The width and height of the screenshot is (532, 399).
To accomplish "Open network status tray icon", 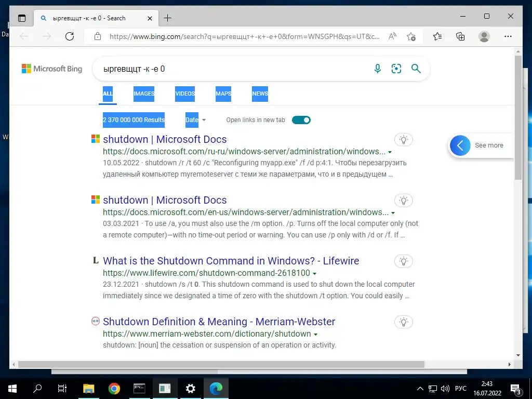I will 433,389.
